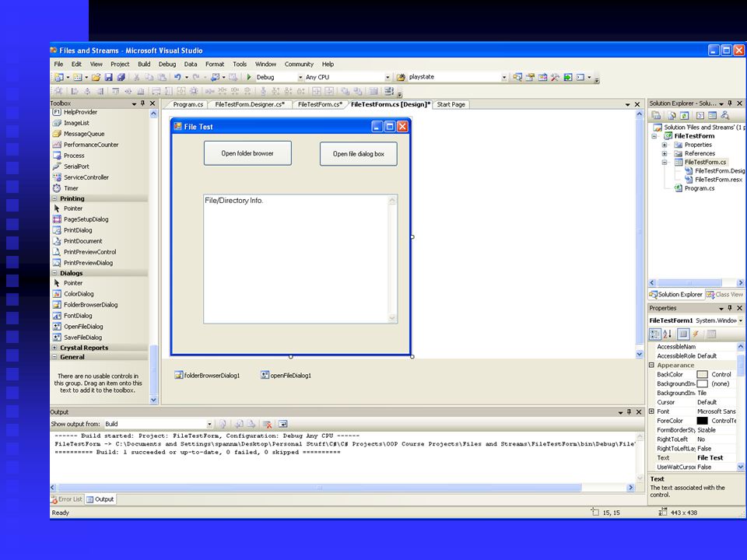The height and width of the screenshot is (560, 747).
Task: Select FolderBrowserDialog in the Toolbox
Action: click(90, 305)
